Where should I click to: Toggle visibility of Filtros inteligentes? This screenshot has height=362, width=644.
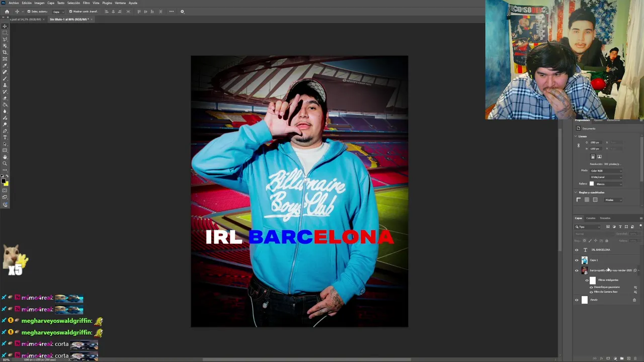[x=587, y=280]
